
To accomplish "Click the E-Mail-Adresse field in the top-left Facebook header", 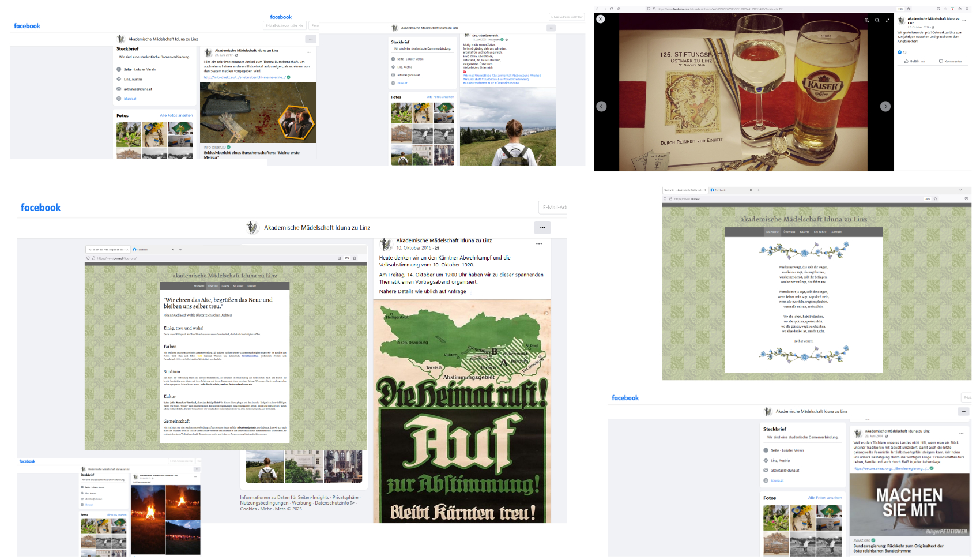I will pos(285,25).
